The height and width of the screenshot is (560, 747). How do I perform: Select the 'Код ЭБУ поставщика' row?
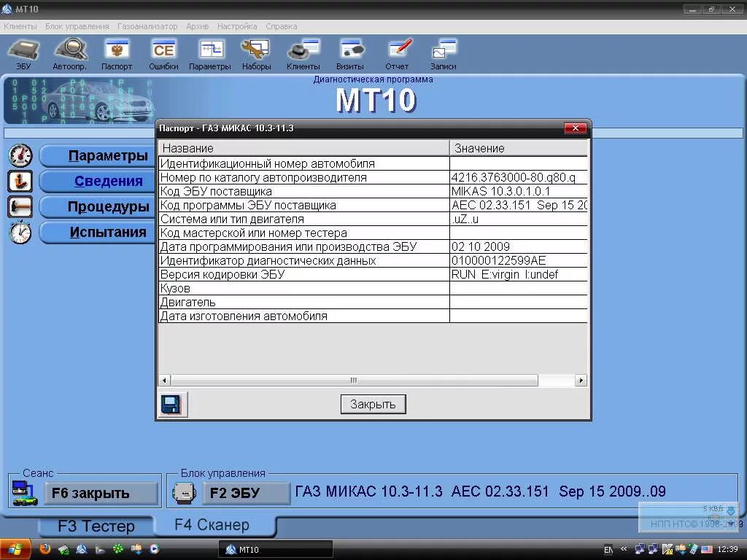coord(373,192)
